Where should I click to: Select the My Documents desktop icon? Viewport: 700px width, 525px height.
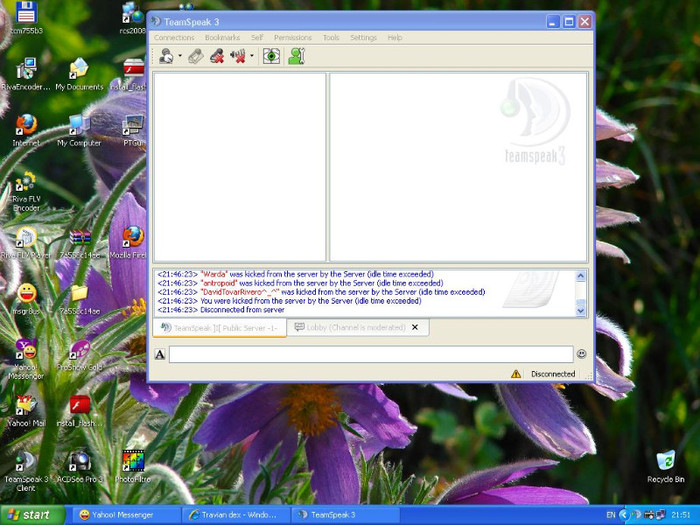pos(79,74)
